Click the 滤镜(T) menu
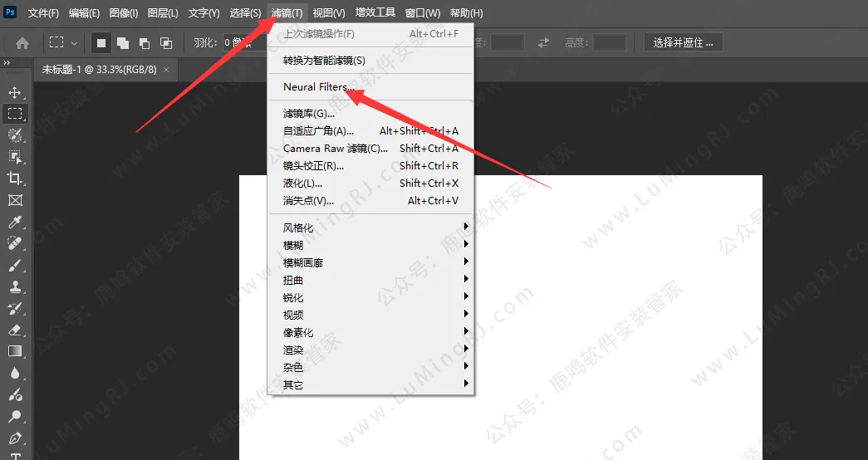This screenshot has width=868, height=460. [287, 12]
